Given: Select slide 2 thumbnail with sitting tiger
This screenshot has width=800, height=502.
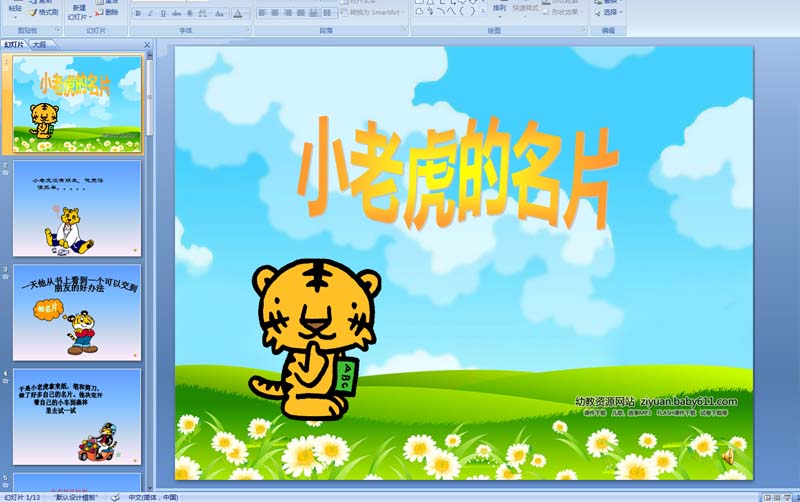Looking at the screenshot, I should 77,209.
